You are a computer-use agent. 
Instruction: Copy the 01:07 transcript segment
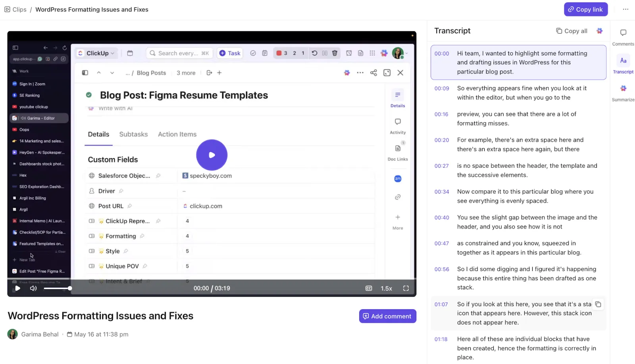click(x=598, y=305)
